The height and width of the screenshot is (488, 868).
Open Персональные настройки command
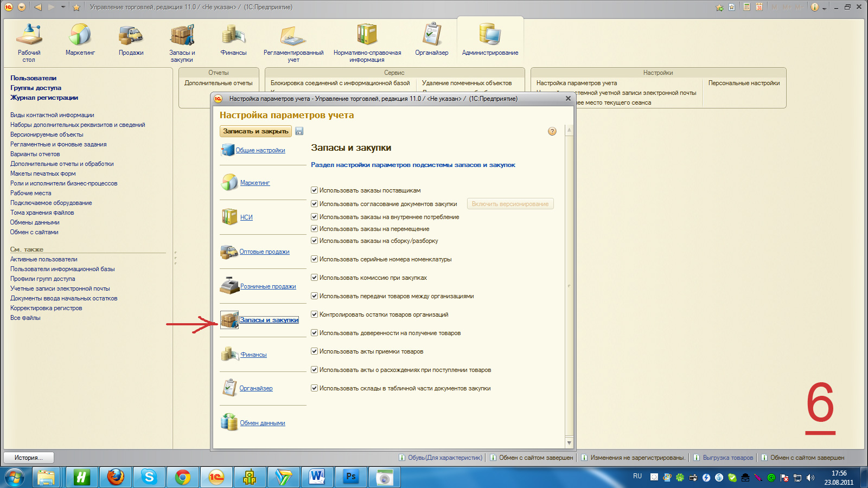[x=744, y=83]
